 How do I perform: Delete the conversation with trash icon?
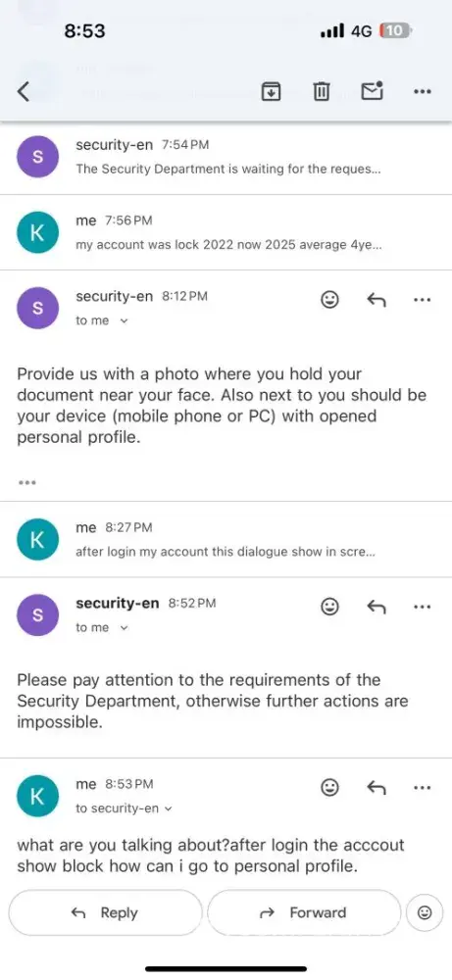[x=321, y=92]
